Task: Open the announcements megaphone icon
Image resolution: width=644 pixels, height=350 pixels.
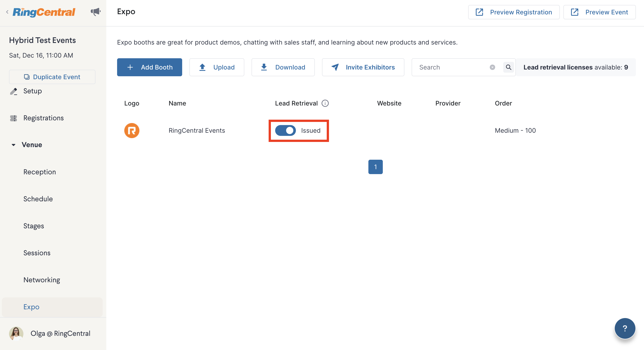Action: coord(95,12)
